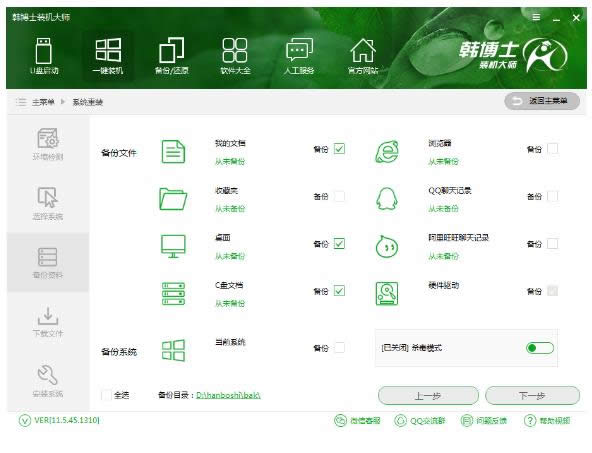
Task: Click the 浏览器 IE icon
Action: [387, 151]
